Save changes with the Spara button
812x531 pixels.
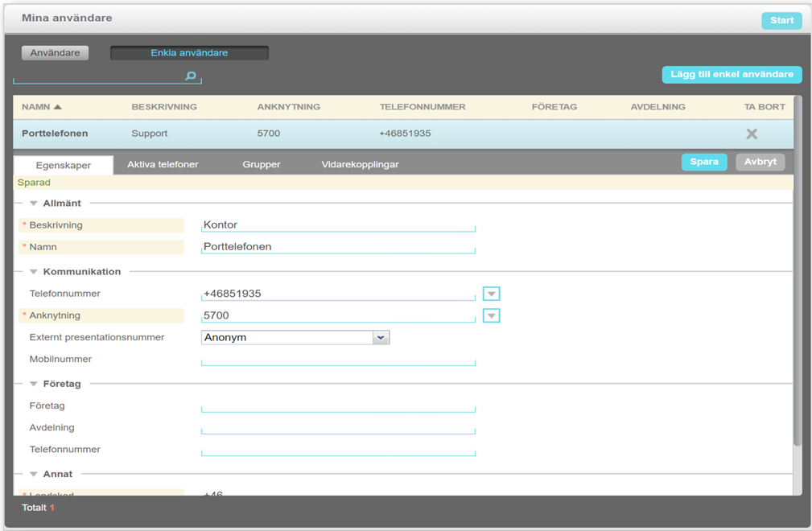point(704,162)
